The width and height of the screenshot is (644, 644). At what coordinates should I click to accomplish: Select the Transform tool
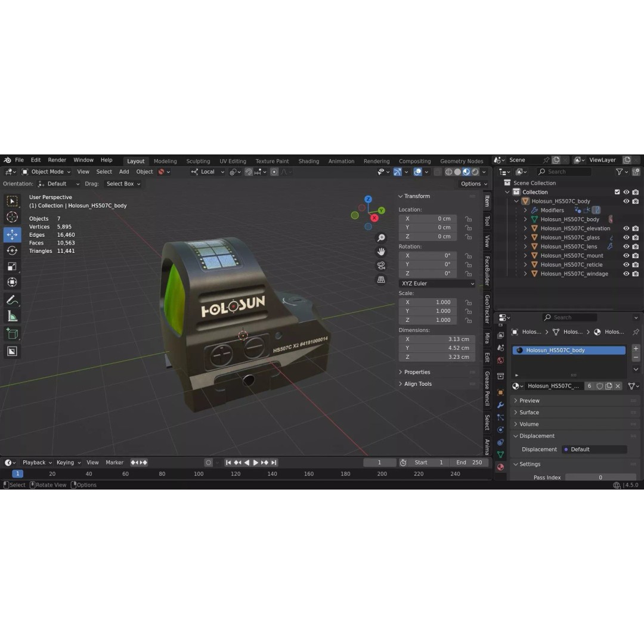tap(12, 282)
